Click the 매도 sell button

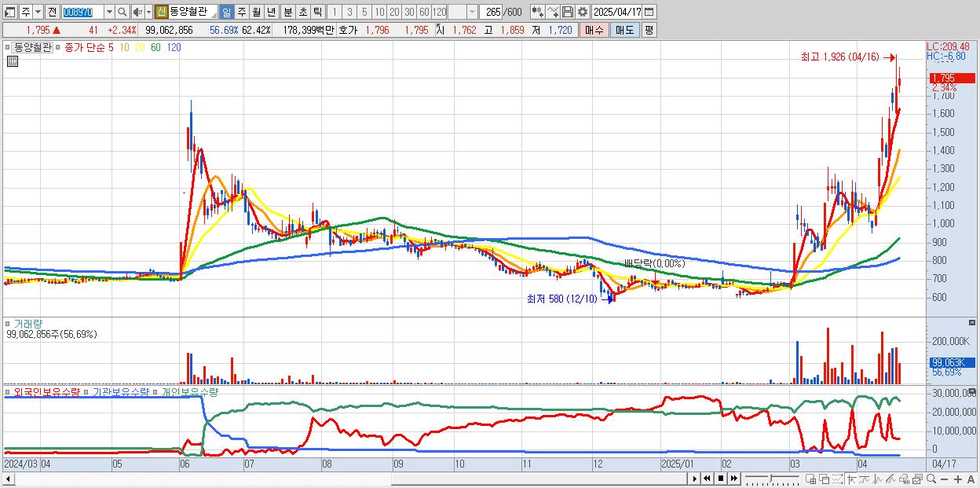tap(624, 30)
